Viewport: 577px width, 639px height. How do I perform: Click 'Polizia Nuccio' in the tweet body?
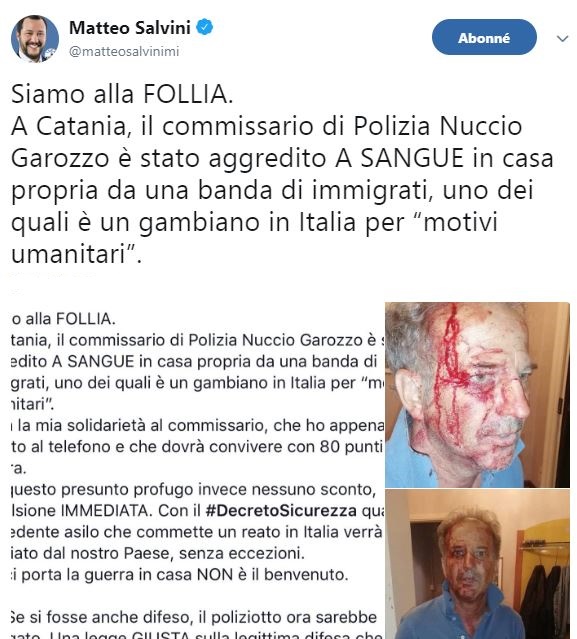tap(437, 126)
